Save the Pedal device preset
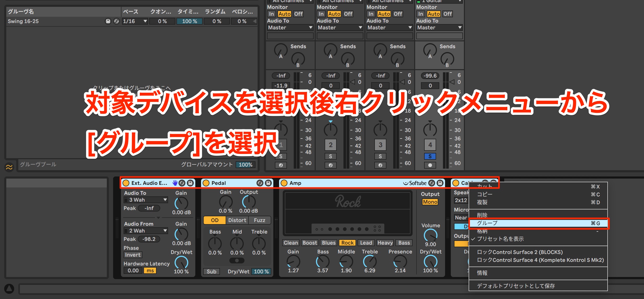644x299 pixels. pyautogui.click(x=268, y=183)
